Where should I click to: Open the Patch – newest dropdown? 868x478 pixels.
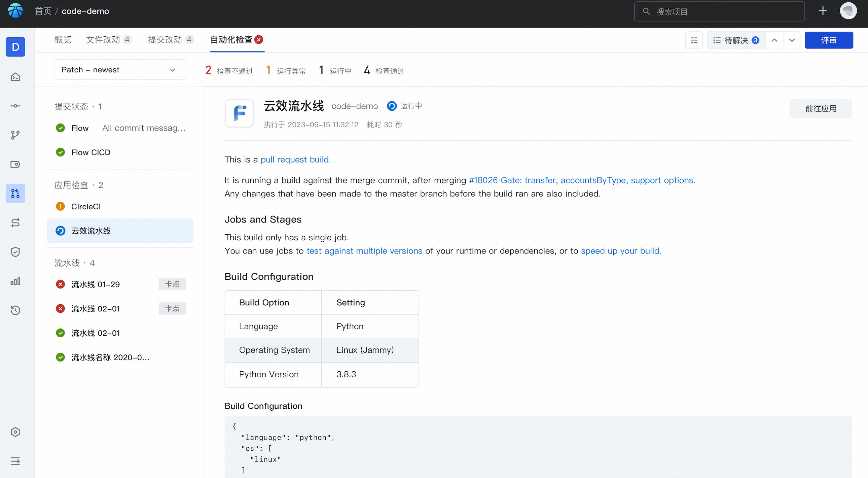coord(120,70)
